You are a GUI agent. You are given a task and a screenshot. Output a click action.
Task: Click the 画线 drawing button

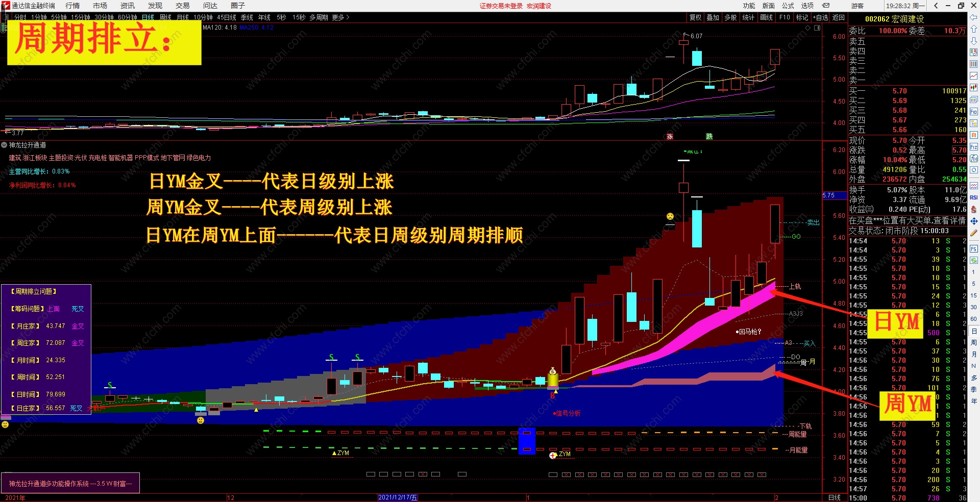pyautogui.click(x=767, y=17)
